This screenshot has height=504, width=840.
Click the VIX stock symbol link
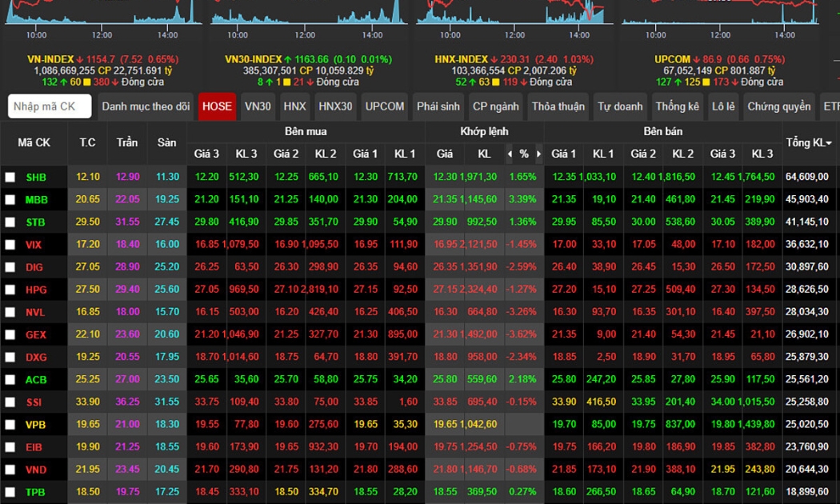(34, 245)
